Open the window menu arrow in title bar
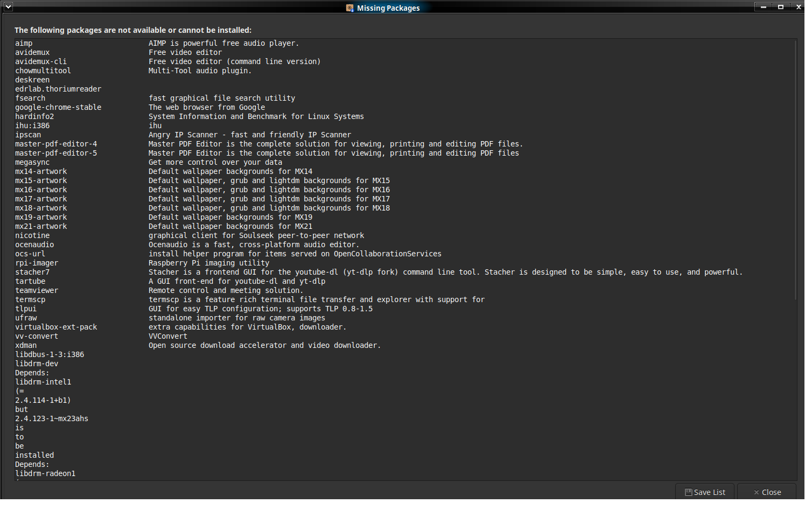Screen dimensions: 812x517 tap(8, 7)
